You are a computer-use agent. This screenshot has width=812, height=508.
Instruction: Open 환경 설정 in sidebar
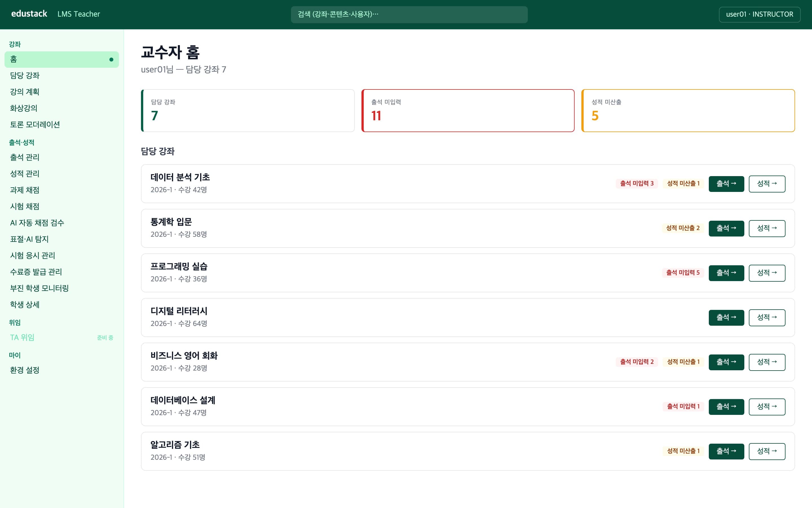pyautogui.click(x=62, y=370)
